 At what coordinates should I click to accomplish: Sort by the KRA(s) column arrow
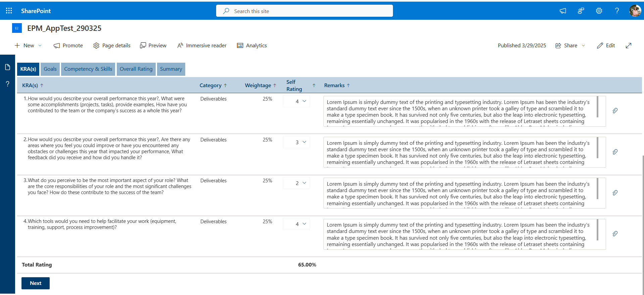click(42, 85)
